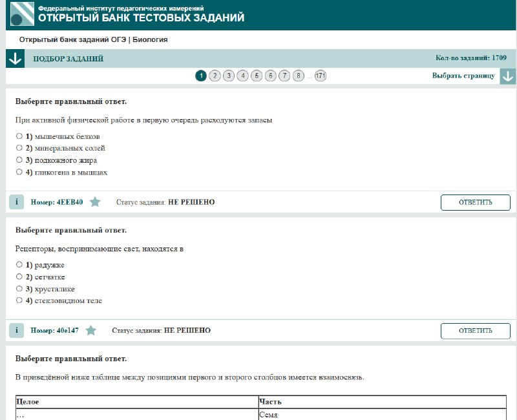Select answer 'гликогена в мышцах'

[19, 173]
